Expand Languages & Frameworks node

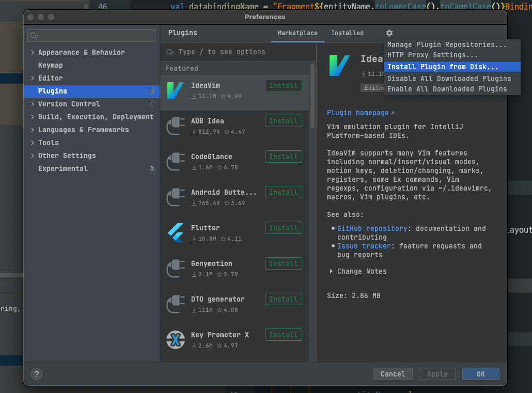(33, 130)
